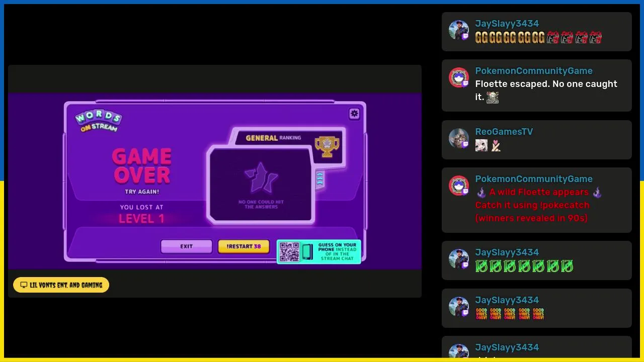The image size is (644, 362).
Task: Open the General Ranking tab
Action: pyautogui.click(x=273, y=138)
